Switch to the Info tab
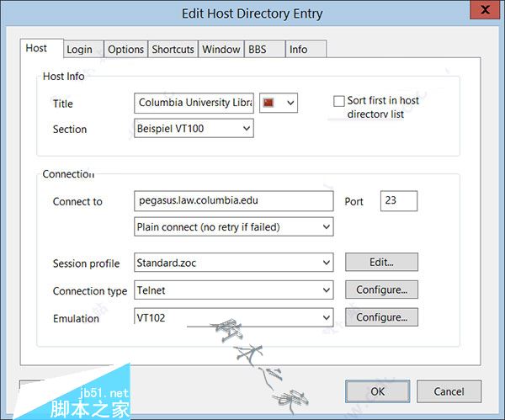Screen dimensions: 505x420 click(299, 50)
